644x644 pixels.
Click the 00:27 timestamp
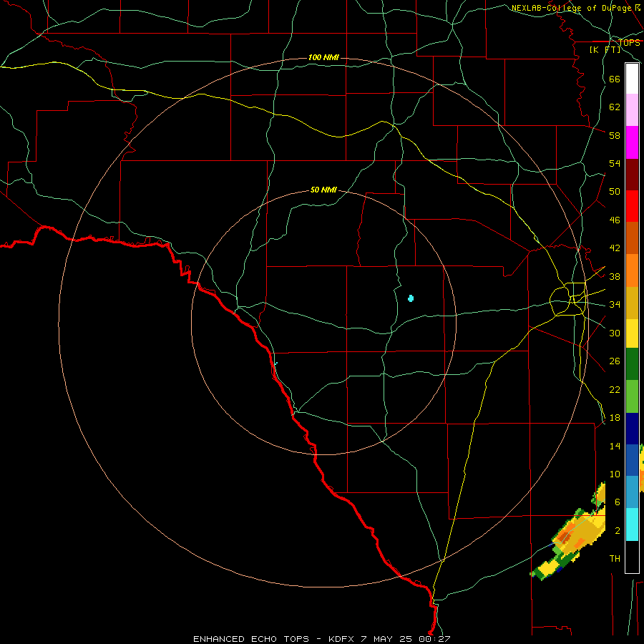435,639
